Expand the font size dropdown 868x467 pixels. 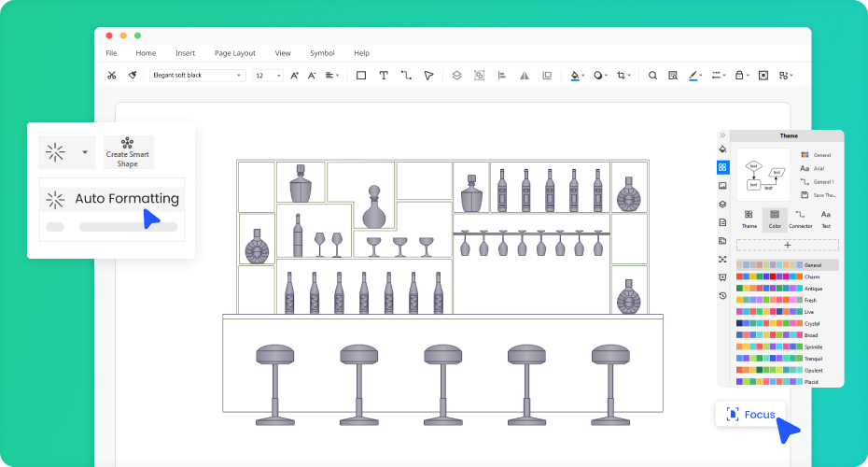tap(278, 76)
